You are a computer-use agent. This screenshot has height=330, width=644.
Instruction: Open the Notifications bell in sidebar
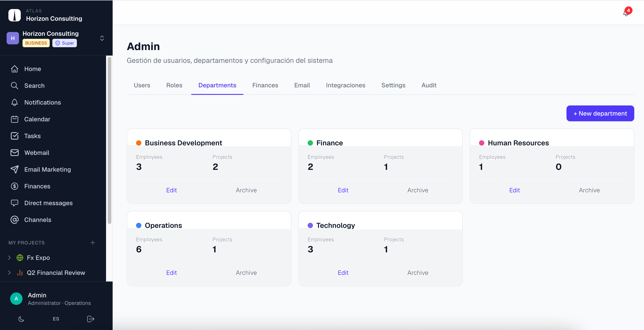[15, 102]
